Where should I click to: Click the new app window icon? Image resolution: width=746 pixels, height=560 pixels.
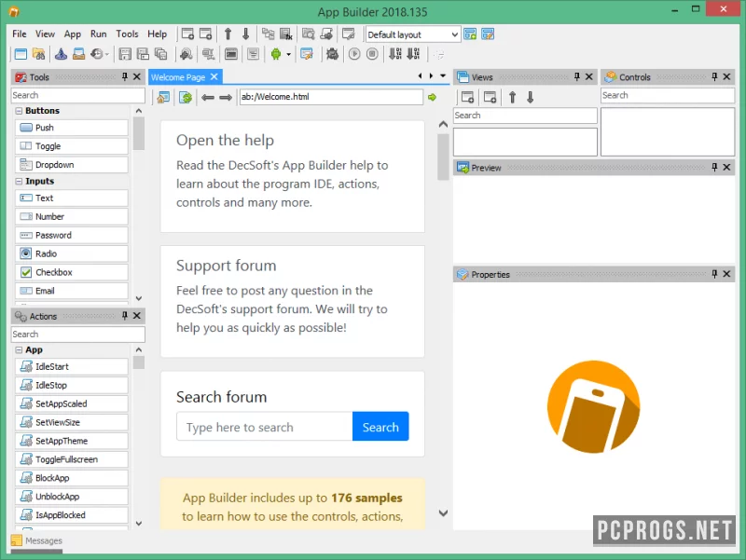[x=21, y=54]
